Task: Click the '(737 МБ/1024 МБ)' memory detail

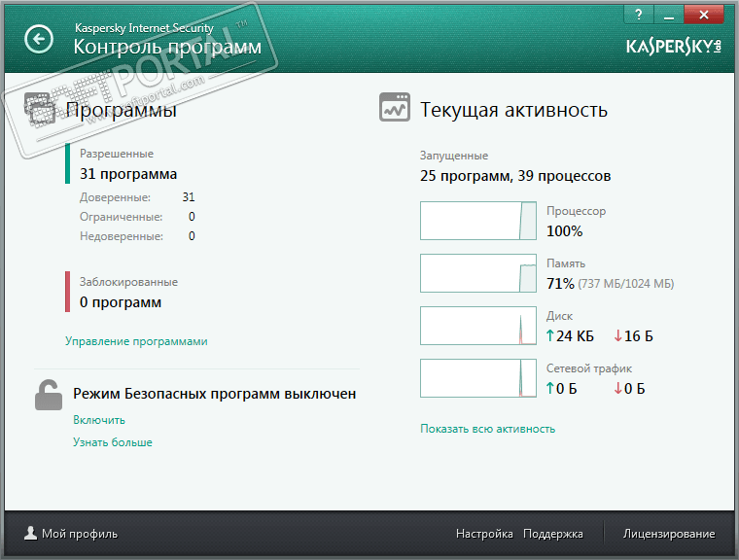Action: (626, 284)
